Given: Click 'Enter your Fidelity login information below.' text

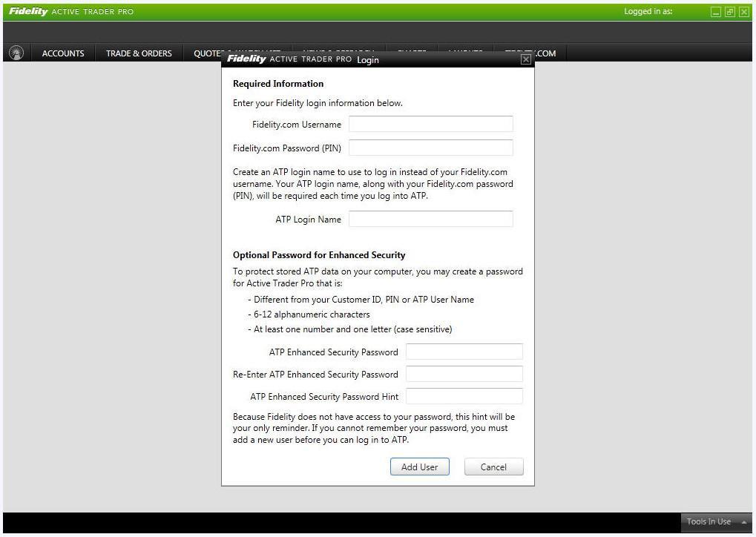Looking at the screenshot, I should 318,103.
